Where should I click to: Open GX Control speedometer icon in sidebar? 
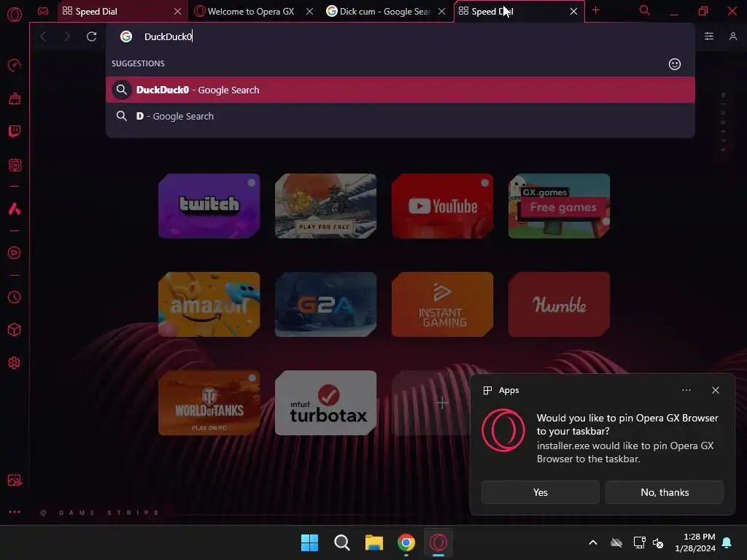point(15,65)
